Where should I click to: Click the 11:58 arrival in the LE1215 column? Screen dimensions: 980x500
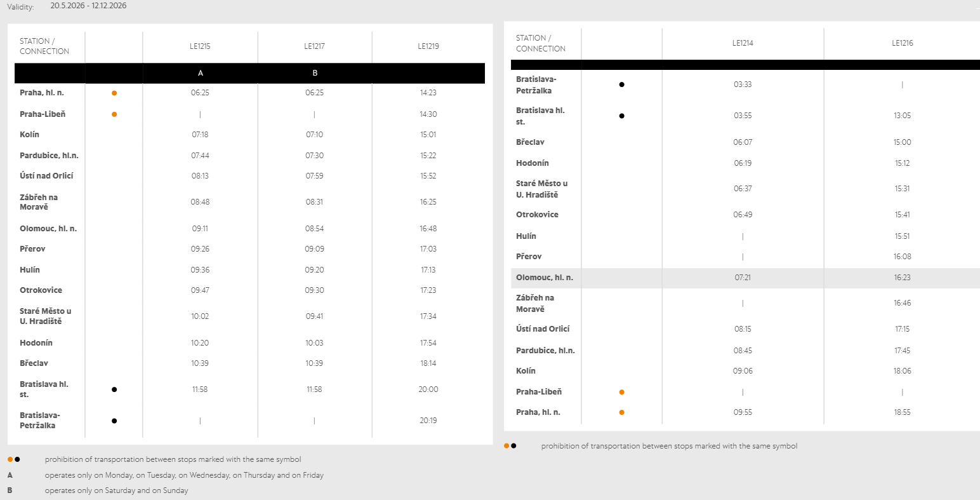tap(200, 389)
